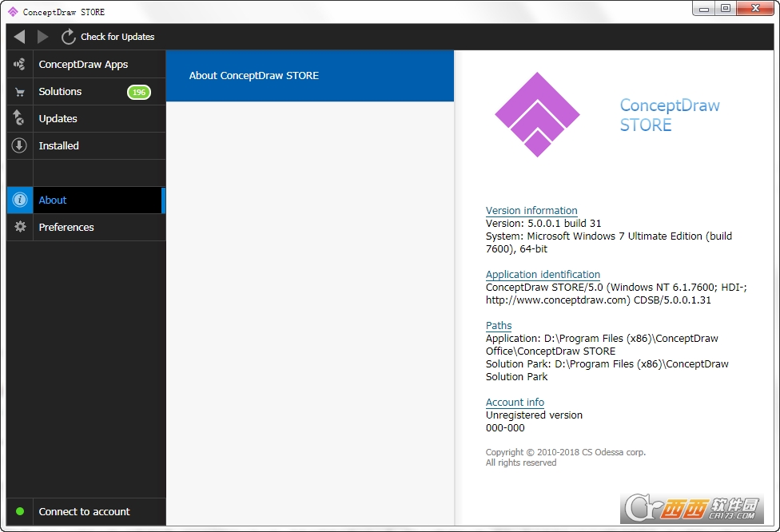780x532 pixels.
Task: Click the About info icon
Action: click(x=19, y=200)
